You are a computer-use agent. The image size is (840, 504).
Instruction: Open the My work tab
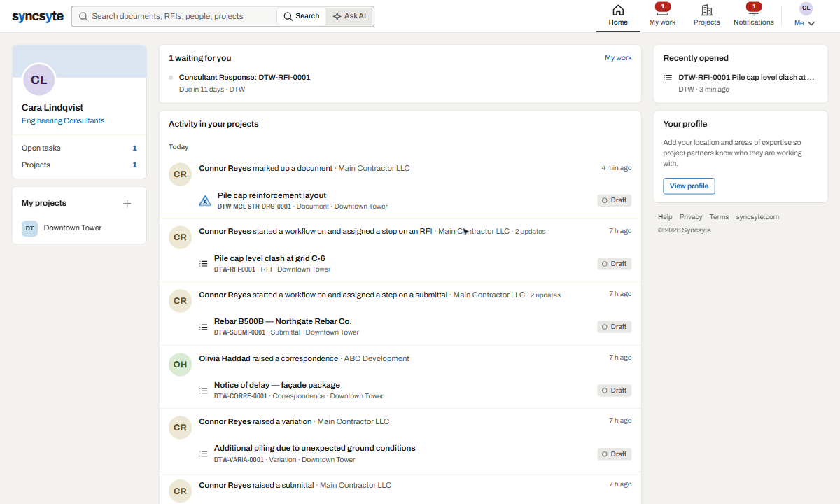coord(662,16)
